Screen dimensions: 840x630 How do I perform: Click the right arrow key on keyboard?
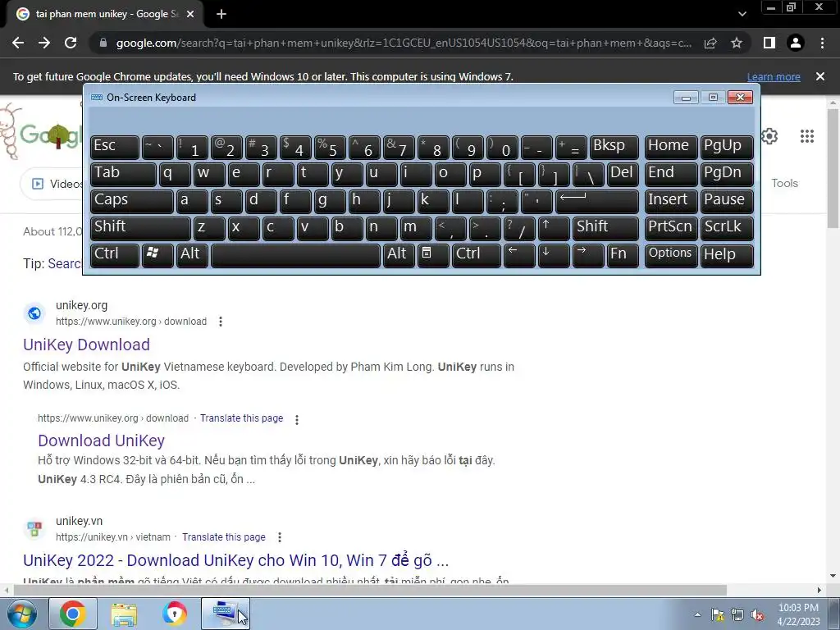coord(587,255)
